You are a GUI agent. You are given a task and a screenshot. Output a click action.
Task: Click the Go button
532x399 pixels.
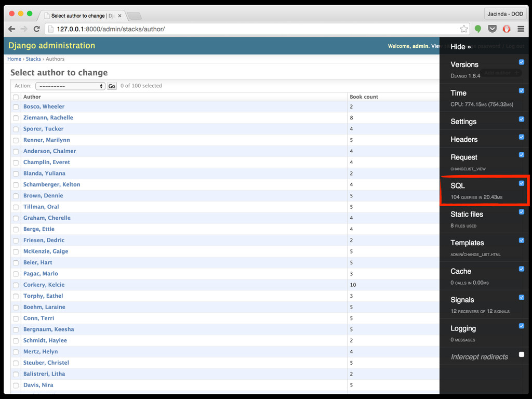click(x=112, y=86)
